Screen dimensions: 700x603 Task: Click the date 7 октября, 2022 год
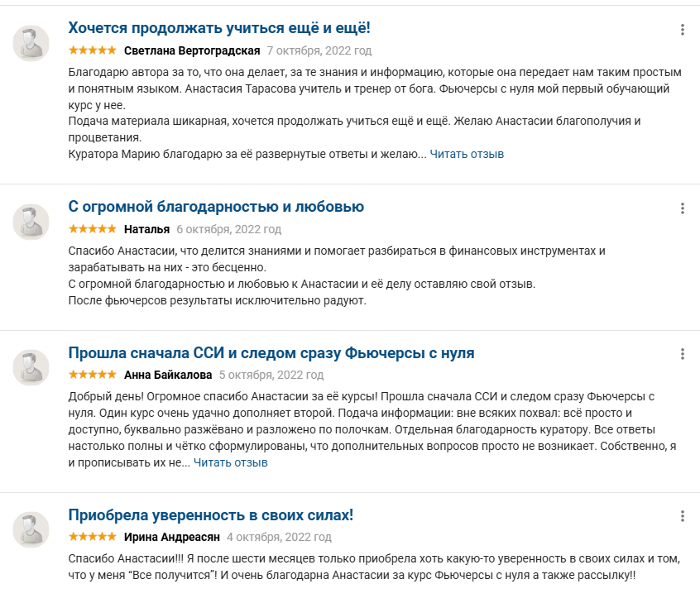pyautogui.click(x=319, y=50)
